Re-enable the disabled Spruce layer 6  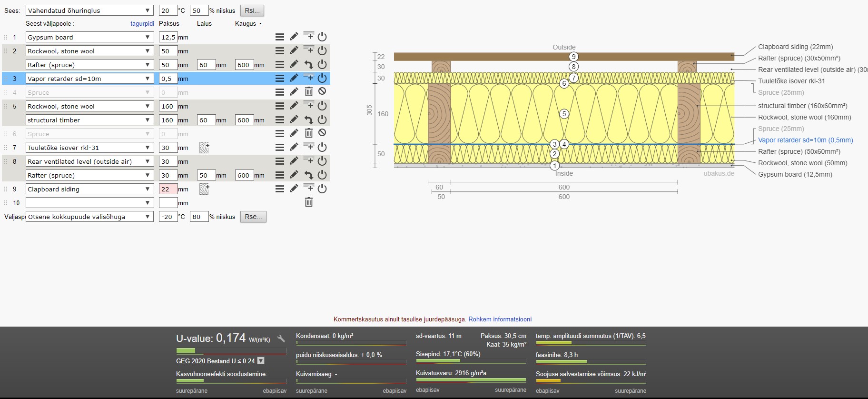tap(322, 133)
